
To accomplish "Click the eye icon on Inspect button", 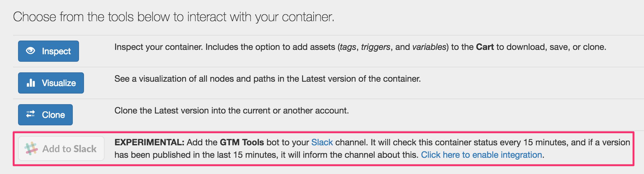I will click(30, 51).
